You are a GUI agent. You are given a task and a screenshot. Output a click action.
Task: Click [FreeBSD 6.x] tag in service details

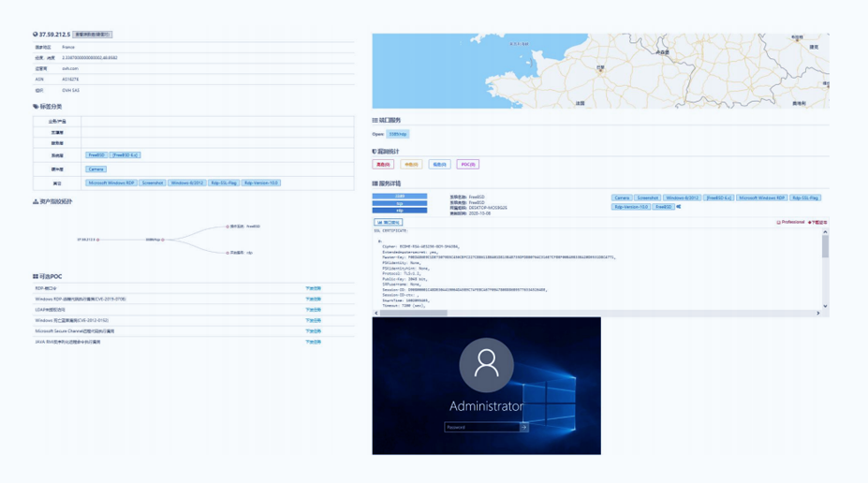coord(718,198)
